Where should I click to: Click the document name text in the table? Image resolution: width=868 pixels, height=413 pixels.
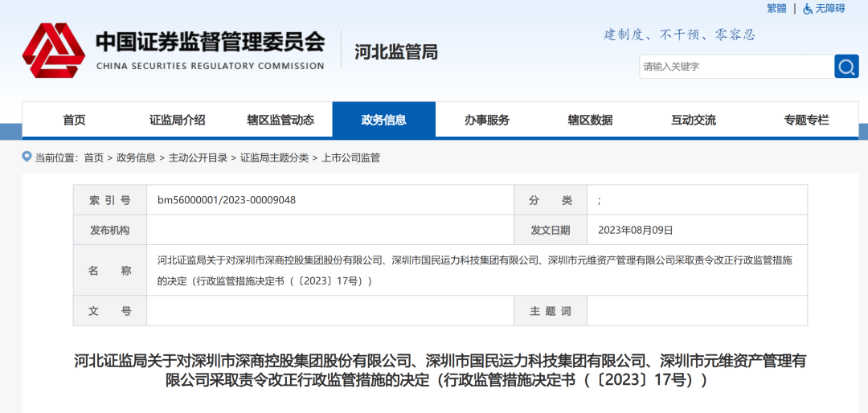(x=475, y=270)
